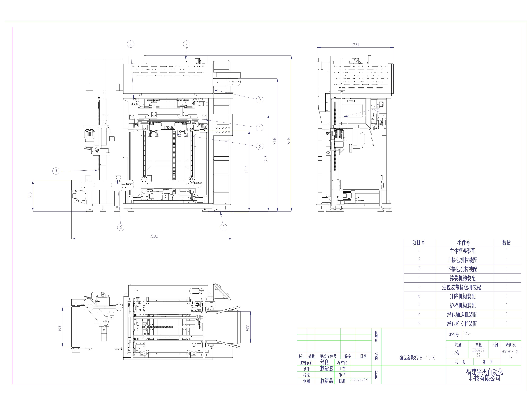Image resolution: width=532 pixels, height=411 pixels.
Task: Select the 机型号 vertical label
Action: (376, 337)
